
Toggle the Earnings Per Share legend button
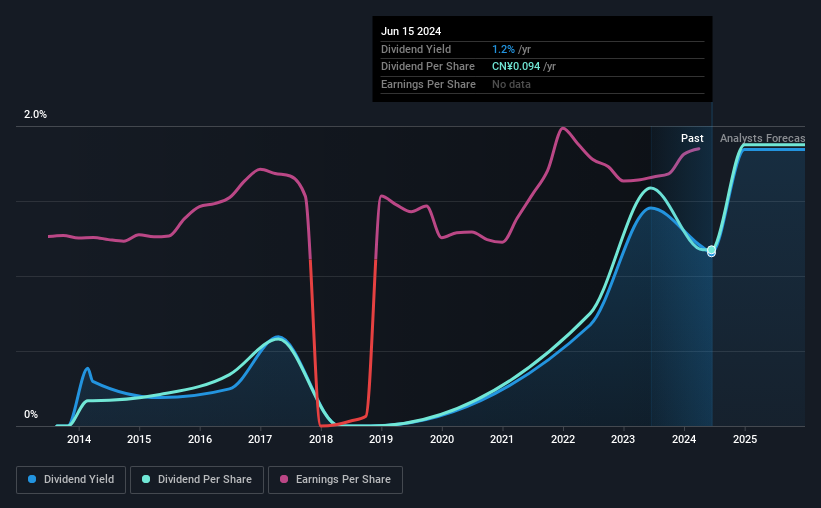pos(335,480)
